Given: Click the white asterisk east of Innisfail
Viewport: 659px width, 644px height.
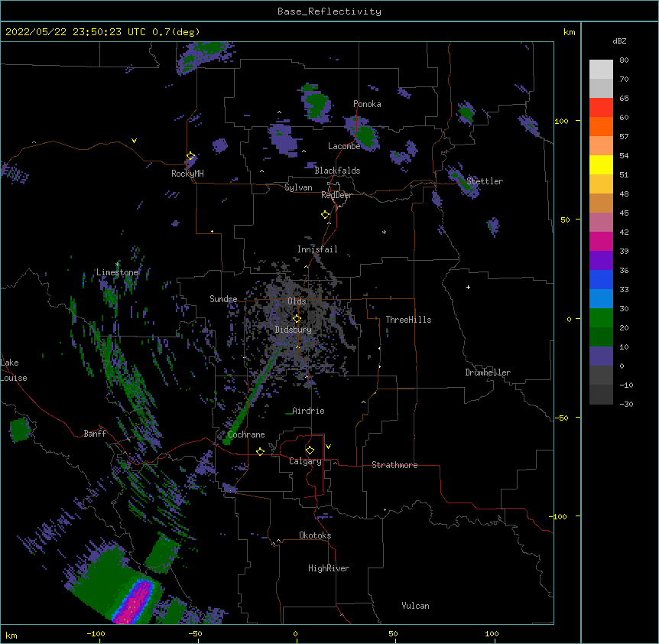Looking at the screenshot, I should (384, 232).
